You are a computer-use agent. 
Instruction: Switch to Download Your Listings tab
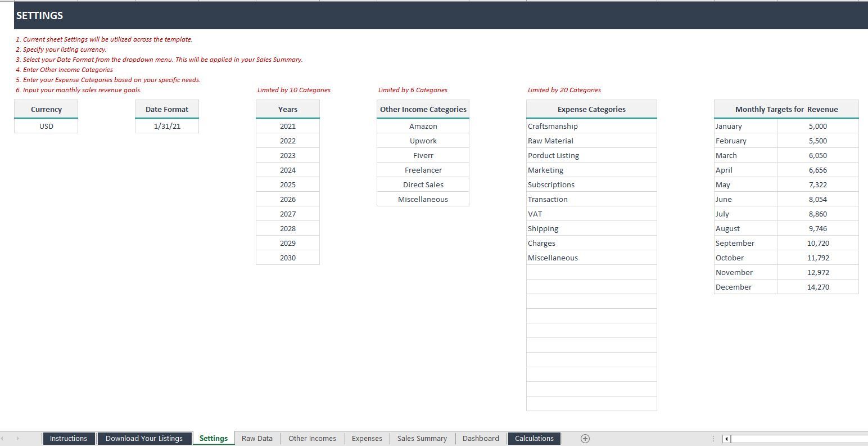click(x=144, y=439)
